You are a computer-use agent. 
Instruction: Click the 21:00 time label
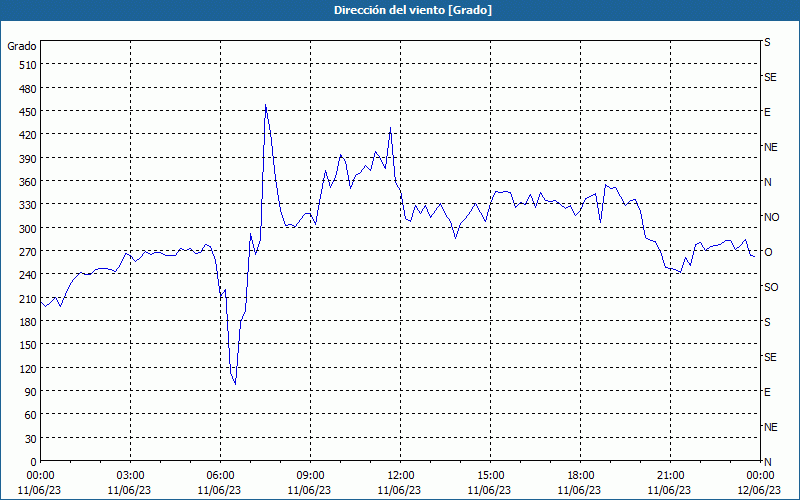pyautogui.click(x=670, y=476)
